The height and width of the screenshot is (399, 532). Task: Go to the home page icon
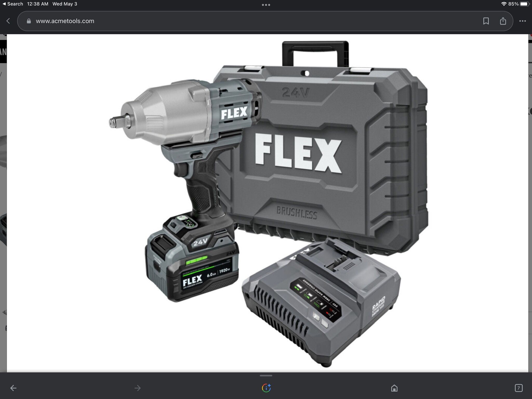(x=394, y=388)
